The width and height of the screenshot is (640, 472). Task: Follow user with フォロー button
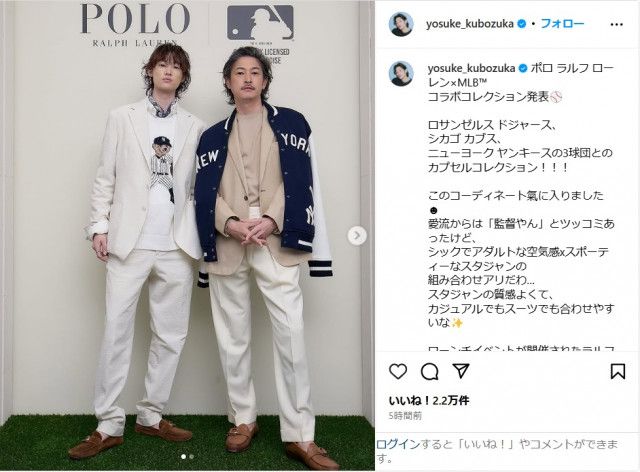pyautogui.click(x=562, y=24)
